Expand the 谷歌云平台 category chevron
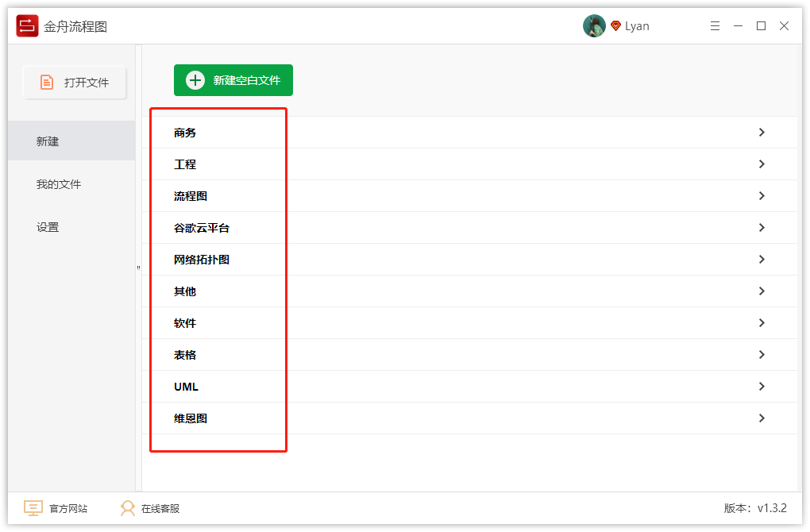Viewport: 810px width, 532px height. (762, 227)
